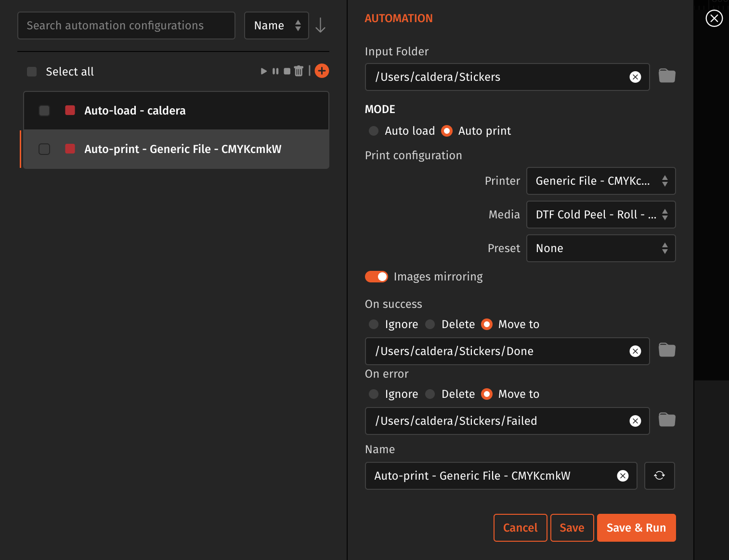Regenerate the automation name with refresh icon

pos(659,476)
